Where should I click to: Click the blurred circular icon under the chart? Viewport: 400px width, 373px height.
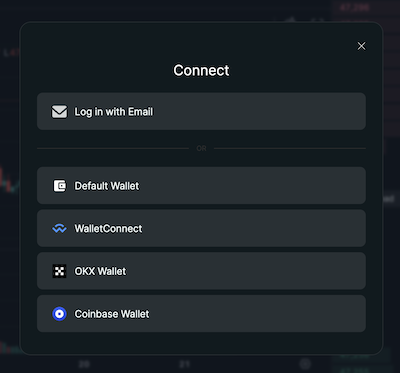305,363
